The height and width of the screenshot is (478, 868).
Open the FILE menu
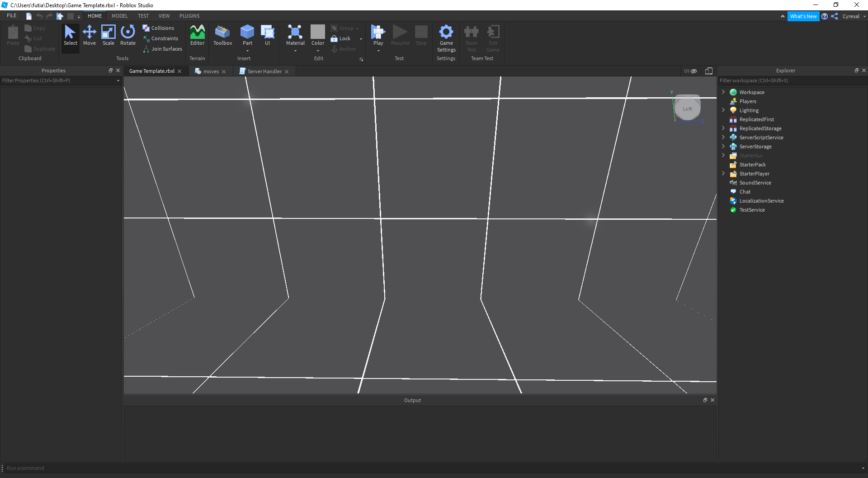12,16
